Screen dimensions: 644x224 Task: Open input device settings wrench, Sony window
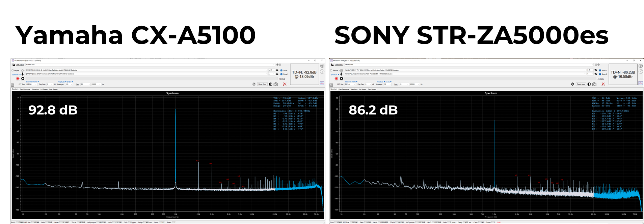(596, 74)
